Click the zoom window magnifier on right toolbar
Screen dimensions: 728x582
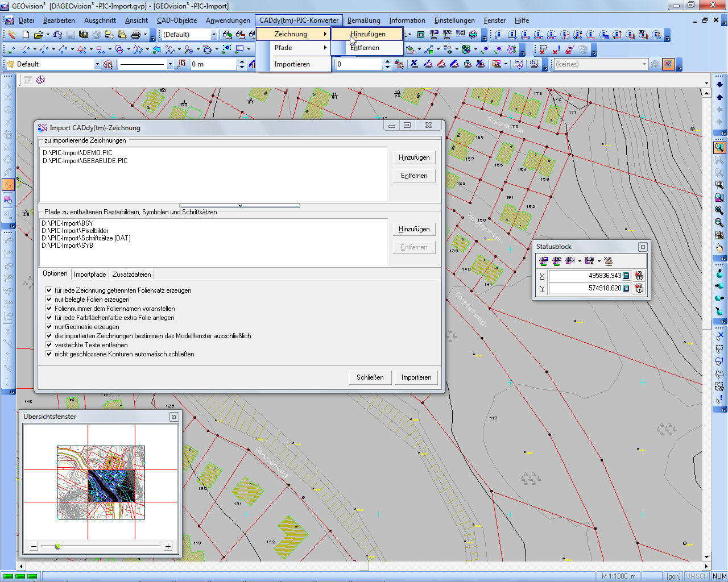(719, 148)
